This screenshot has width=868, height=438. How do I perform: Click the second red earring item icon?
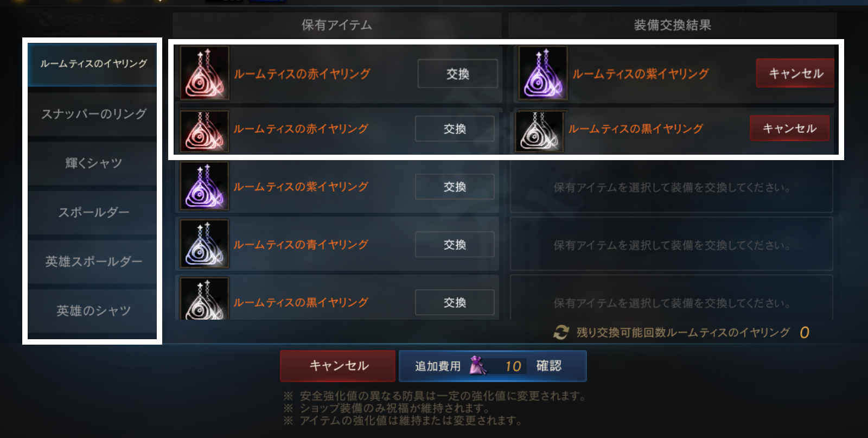pos(205,131)
